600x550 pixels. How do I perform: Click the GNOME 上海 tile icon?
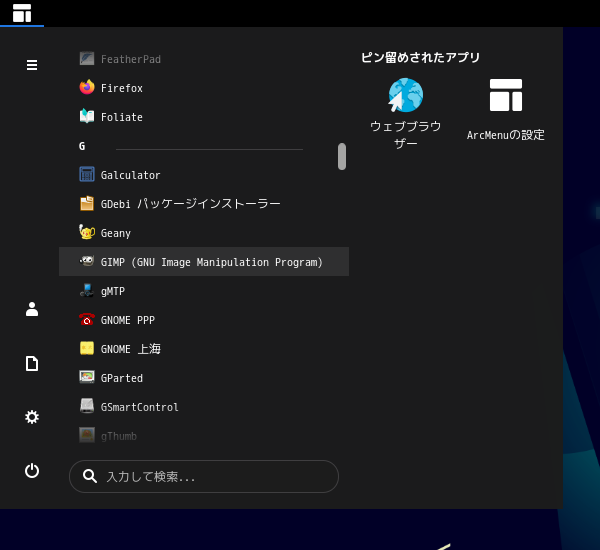point(87,348)
